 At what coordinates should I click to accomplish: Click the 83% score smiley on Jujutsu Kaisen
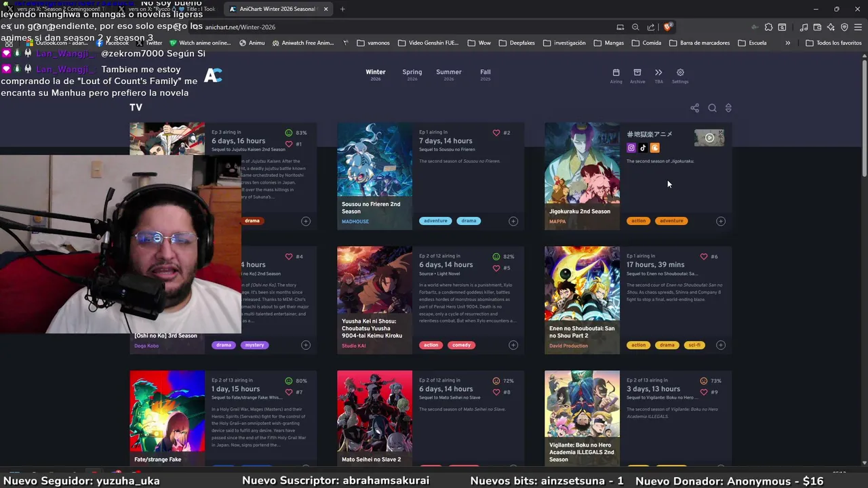[289, 133]
